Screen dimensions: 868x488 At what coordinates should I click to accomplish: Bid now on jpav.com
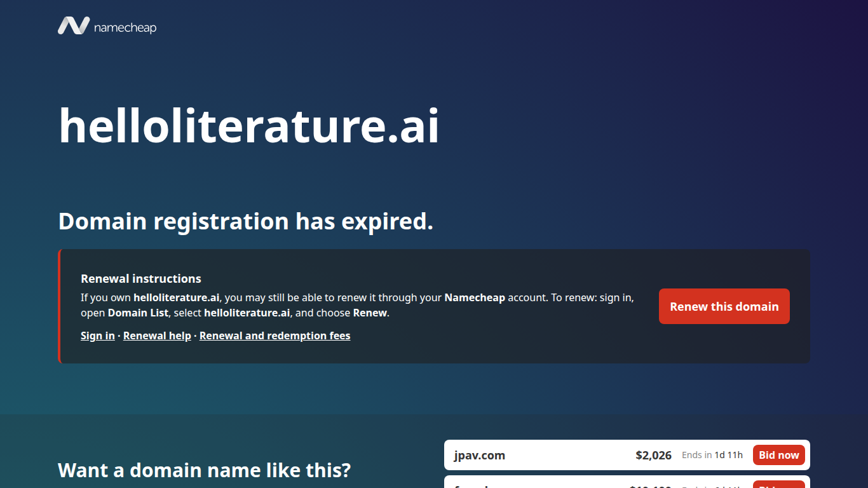pyautogui.click(x=779, y=455)
